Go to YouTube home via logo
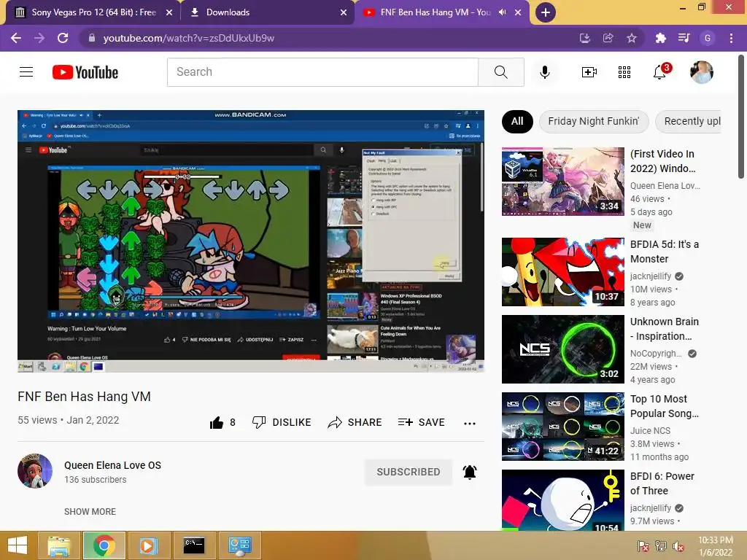This screenshot has height=560, width=747. pyautogui.click(x=85, y=72)
